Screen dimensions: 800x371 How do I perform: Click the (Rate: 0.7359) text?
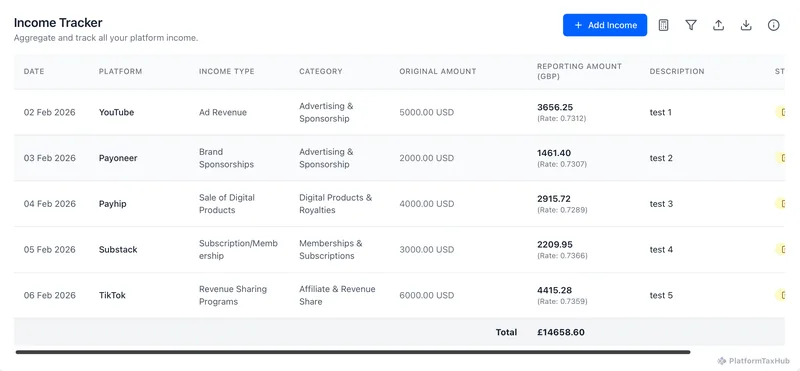click(562, 302)
